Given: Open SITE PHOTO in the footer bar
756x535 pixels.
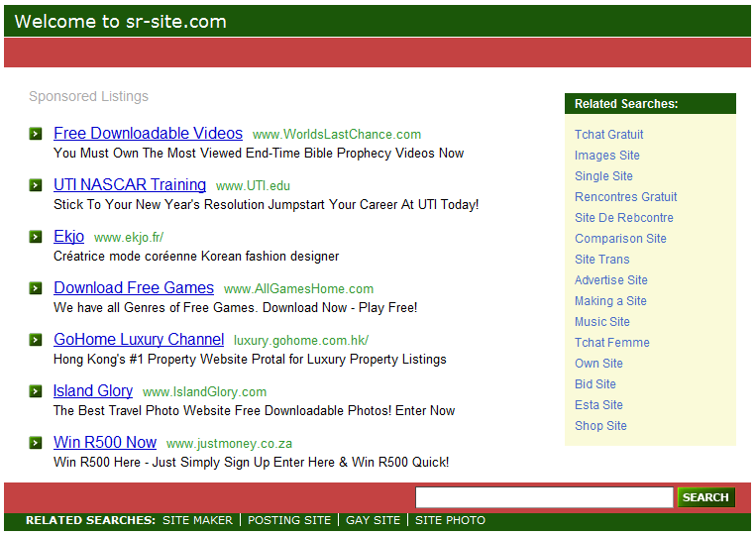Looking at the screenshot, I should coord(450,520).
